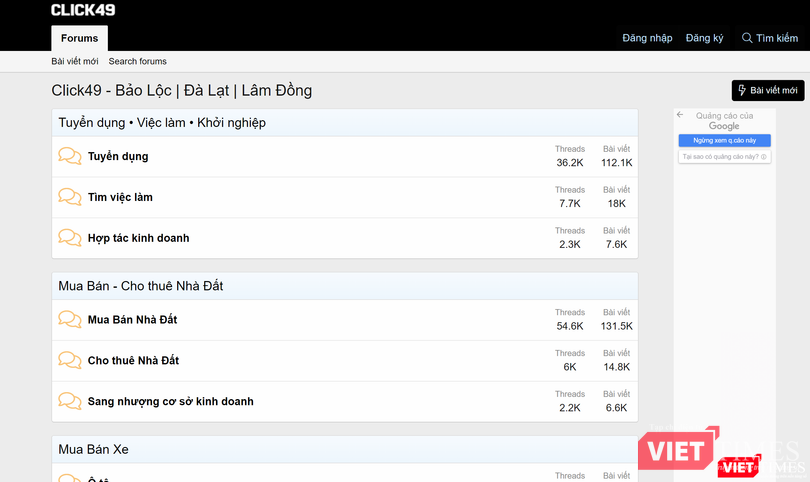Open the Sang nhượng cơ sở kinh doanh forum
This screenshot has height=482, width=810.
[170, 401]
